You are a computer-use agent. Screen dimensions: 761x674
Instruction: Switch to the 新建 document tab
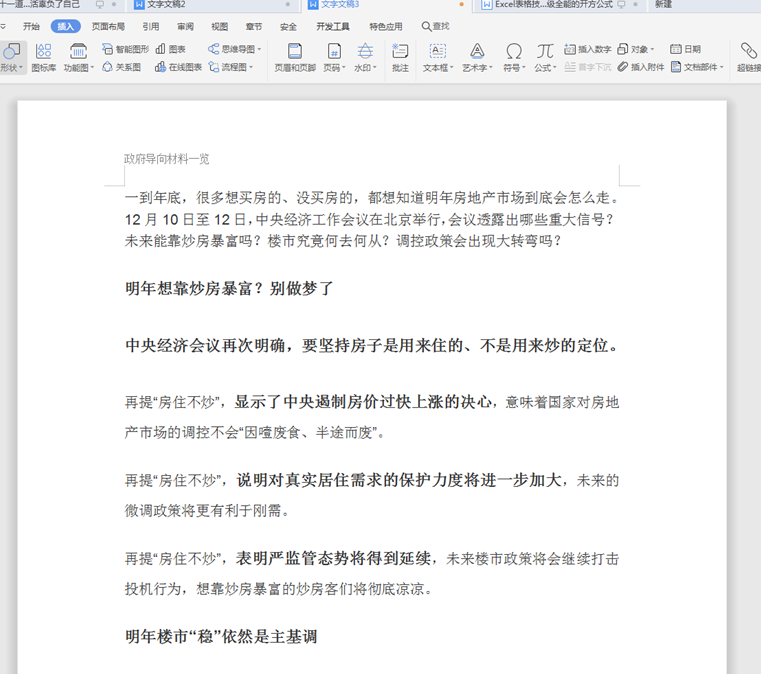pos(663,4)
